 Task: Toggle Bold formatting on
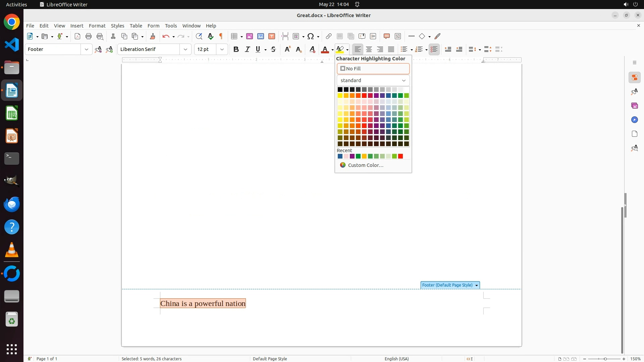(236, 50)
